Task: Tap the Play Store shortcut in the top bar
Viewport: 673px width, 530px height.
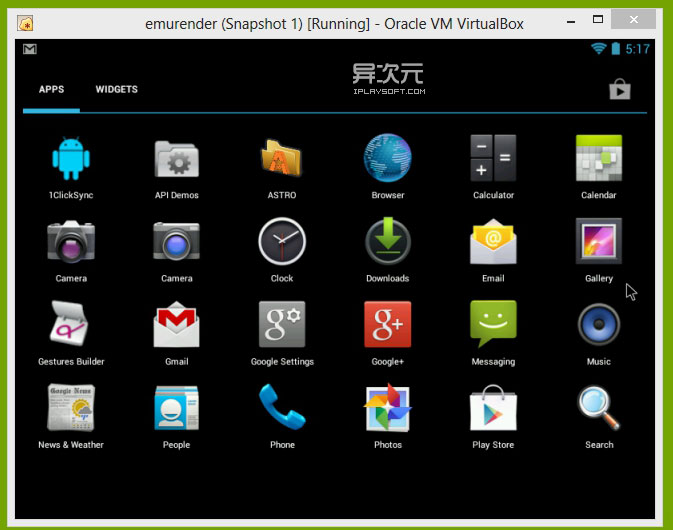Action: (620, 89)
